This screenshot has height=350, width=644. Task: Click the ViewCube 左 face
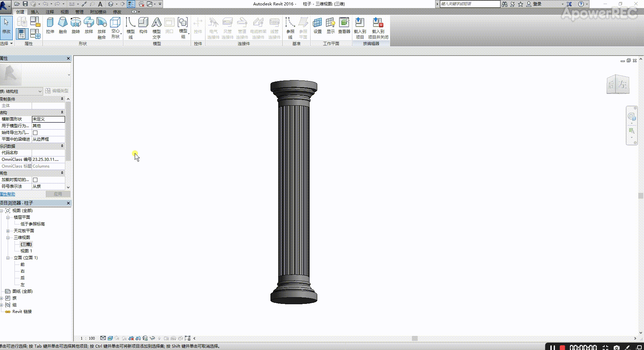pos(623,85)
